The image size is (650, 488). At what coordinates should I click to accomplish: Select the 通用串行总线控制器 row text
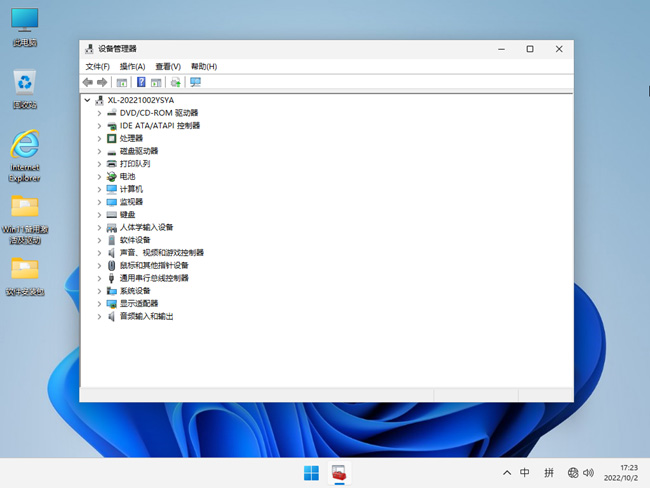[154, 278]
